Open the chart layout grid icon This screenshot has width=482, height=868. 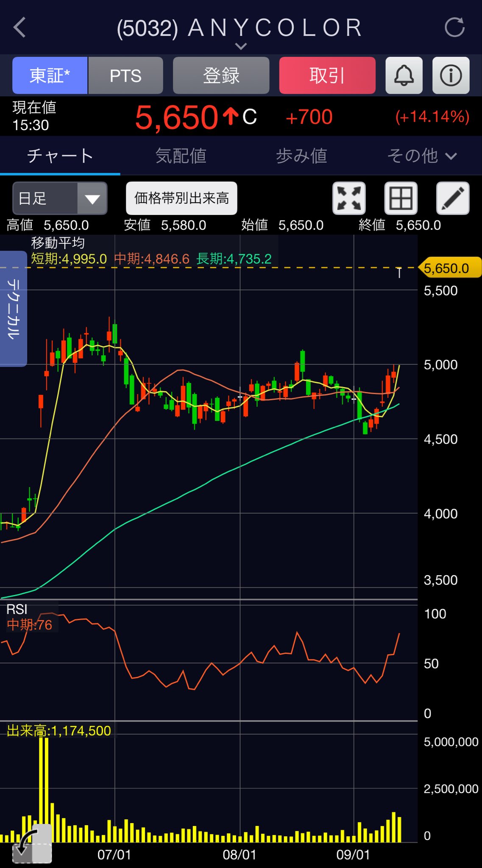[x=401, y=198]
